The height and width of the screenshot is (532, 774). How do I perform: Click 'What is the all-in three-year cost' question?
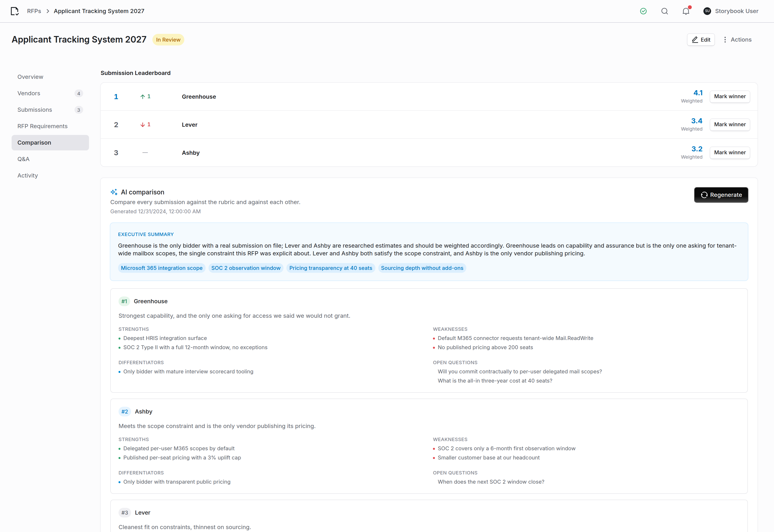coord(495,381)
